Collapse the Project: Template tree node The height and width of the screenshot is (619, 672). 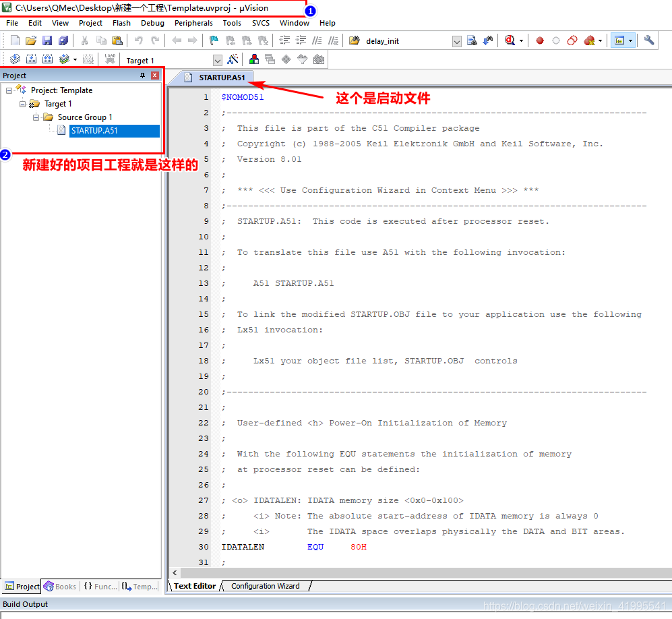pyautogui.click(x=9, y=90)
